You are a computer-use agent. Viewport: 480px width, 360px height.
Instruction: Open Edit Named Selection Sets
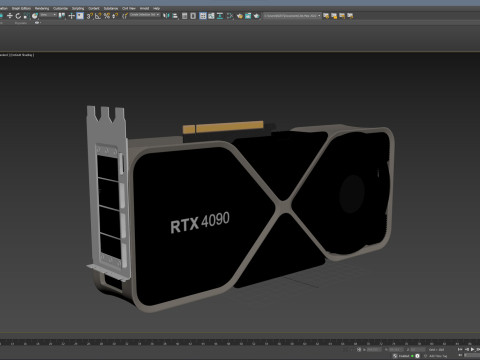click(125, 16)
